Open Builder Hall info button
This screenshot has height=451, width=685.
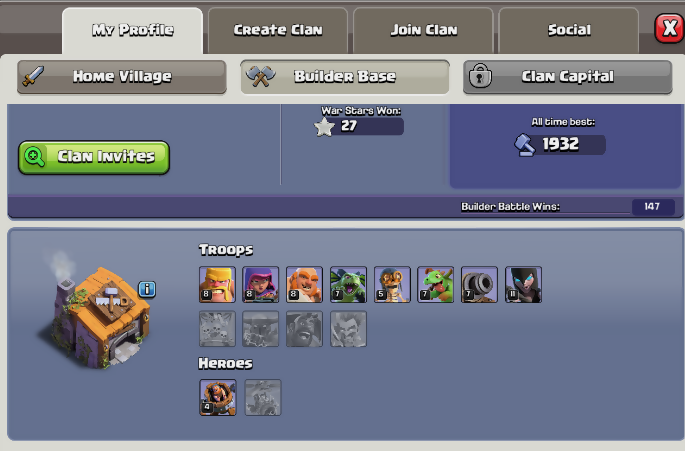tap(147, 289)
